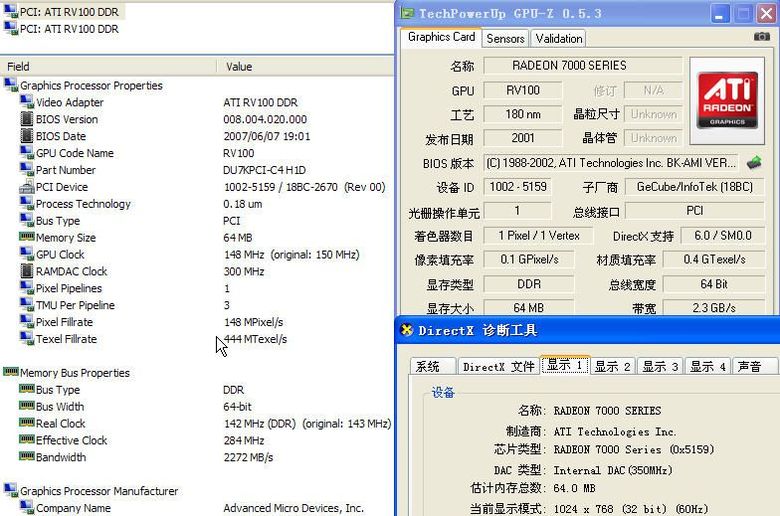Click the Bus Width memory icon
The height and width of the screenshot is (516, 780).
pos(27,405)
